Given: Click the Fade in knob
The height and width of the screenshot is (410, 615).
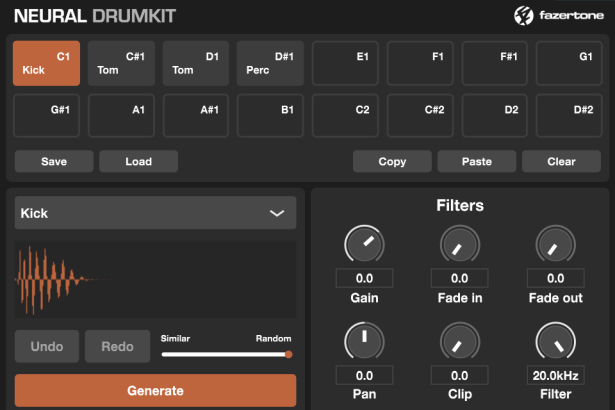Looking at the screenshot, I should tap(459, 245).
